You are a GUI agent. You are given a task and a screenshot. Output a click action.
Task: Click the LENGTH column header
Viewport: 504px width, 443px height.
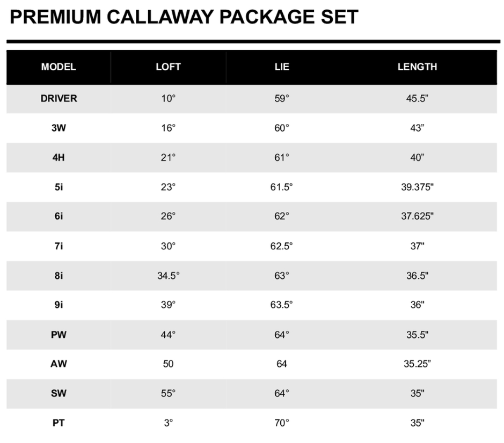tap(417, 67)
